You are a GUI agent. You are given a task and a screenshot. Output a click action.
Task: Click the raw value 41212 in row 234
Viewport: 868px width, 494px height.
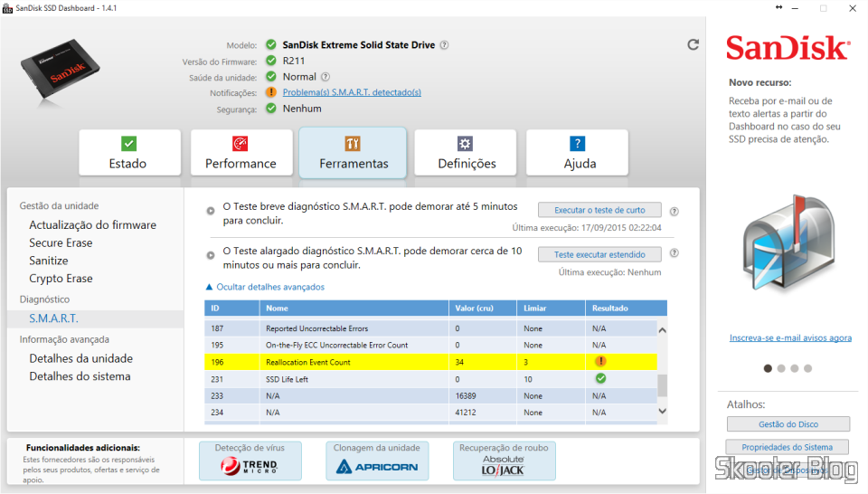tap(466, 413)
